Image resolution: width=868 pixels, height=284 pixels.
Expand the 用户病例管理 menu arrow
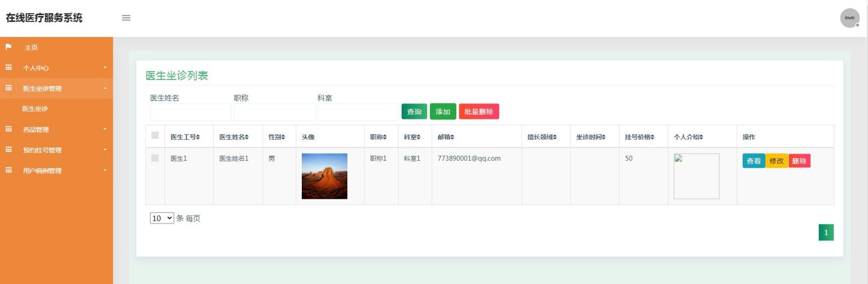pyautogui.click(x=105, y=171)
